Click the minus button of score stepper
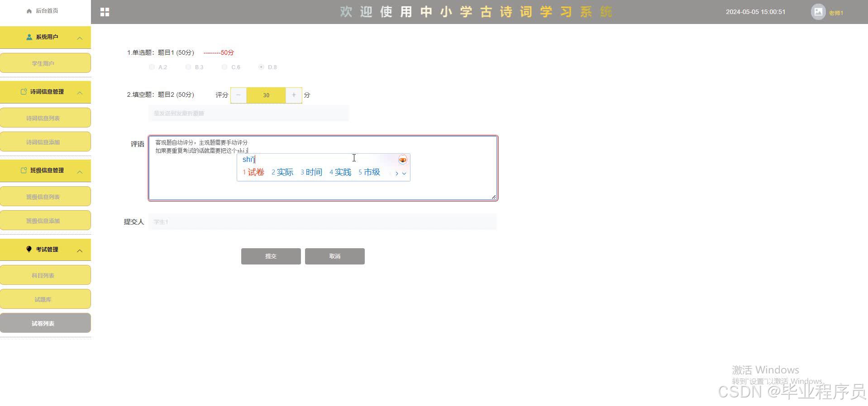 point(238,95)
